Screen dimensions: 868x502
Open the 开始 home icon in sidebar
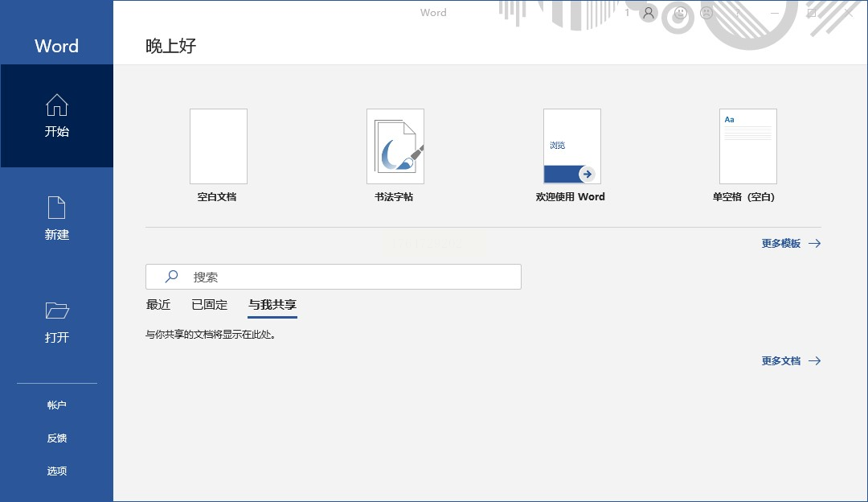click(56, 105)
